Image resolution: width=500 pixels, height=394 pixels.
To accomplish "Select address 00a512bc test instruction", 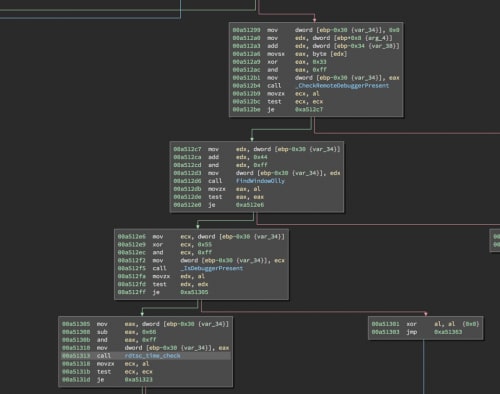I will click(247, 102).
